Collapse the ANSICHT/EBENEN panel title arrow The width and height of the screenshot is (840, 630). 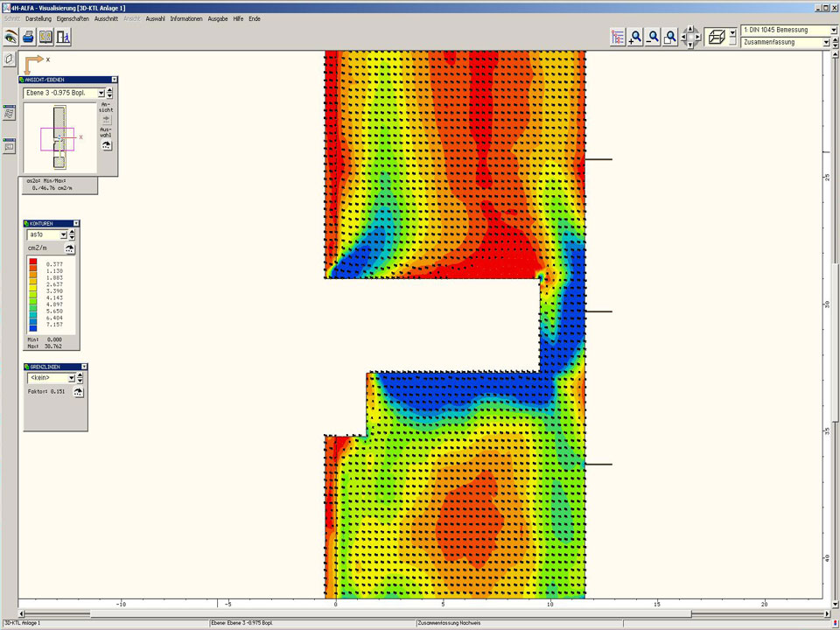click(x=114, y=80)
